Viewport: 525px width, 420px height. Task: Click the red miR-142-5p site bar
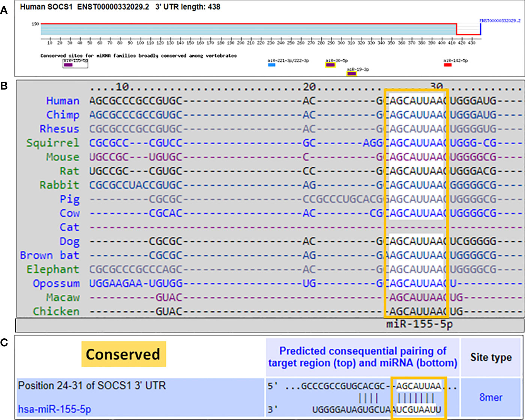point(447,65)
